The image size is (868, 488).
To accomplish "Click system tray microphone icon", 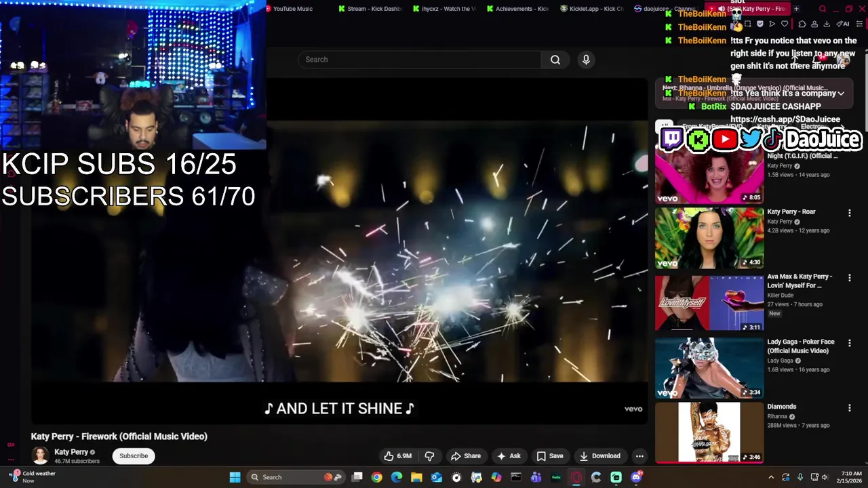I will [x=800, y=477].
